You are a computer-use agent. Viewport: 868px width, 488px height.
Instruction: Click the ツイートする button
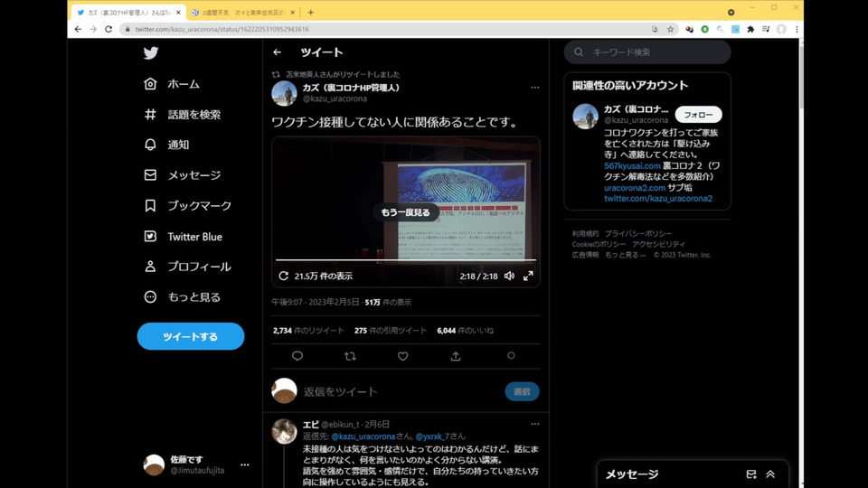pyautogui.click(x=191, y=336)
